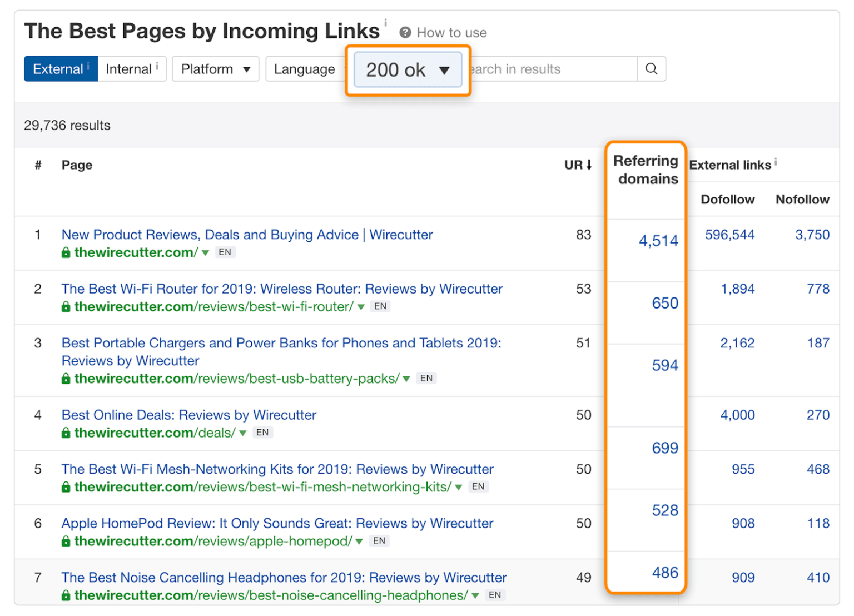
Task: Click the search magnifier icon
Action: 651,69
